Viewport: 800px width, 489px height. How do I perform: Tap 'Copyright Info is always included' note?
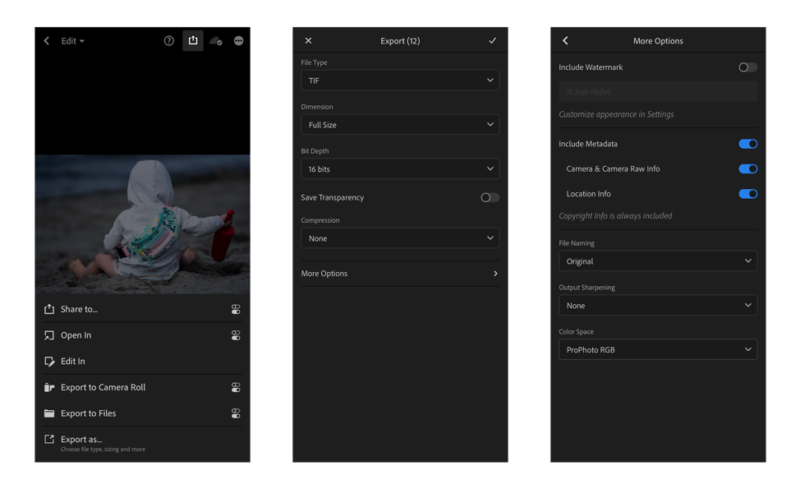[615, 216]
